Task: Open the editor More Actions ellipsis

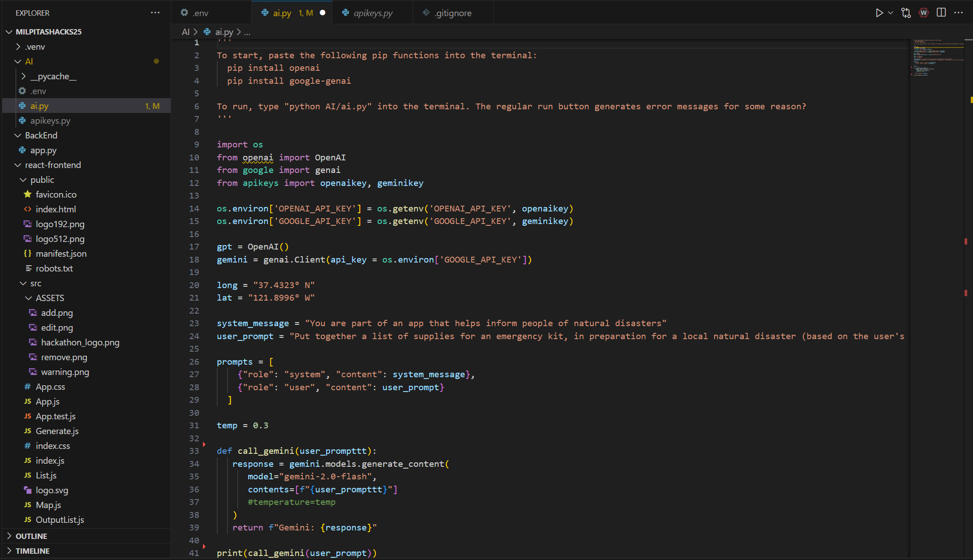Action: [959, 13]
